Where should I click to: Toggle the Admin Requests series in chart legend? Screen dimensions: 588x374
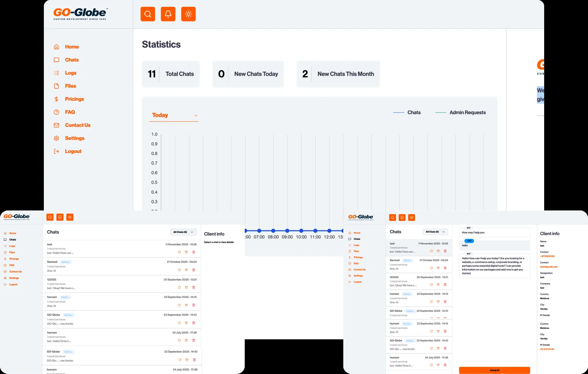tap(461, 113)
